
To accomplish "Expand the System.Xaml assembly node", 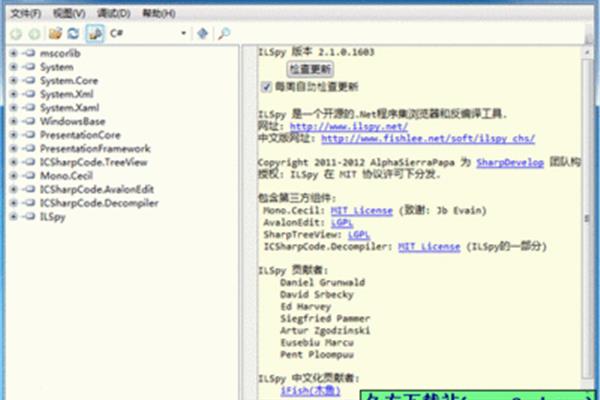I will click(13, 108).
